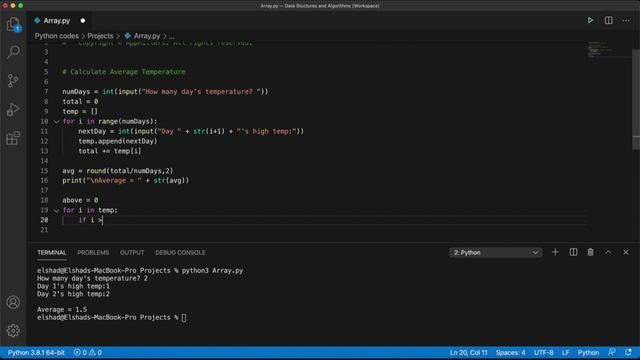Viewport: 640px width, 360px height.
Task: Maximize the panel with up chevron
Action: click(608, 252)
